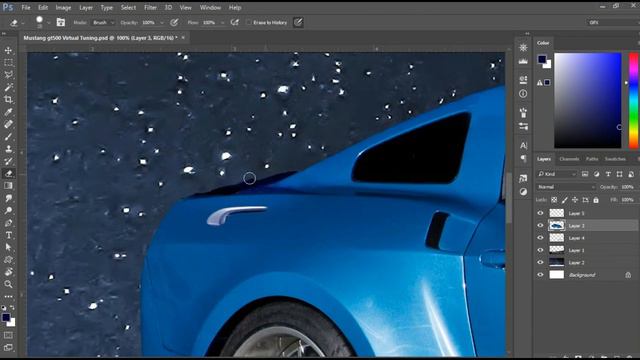The height and width of the screenshot is (360, 640).
Task: Select the Brush tool in left toolbar
Action: click(8, 136)
